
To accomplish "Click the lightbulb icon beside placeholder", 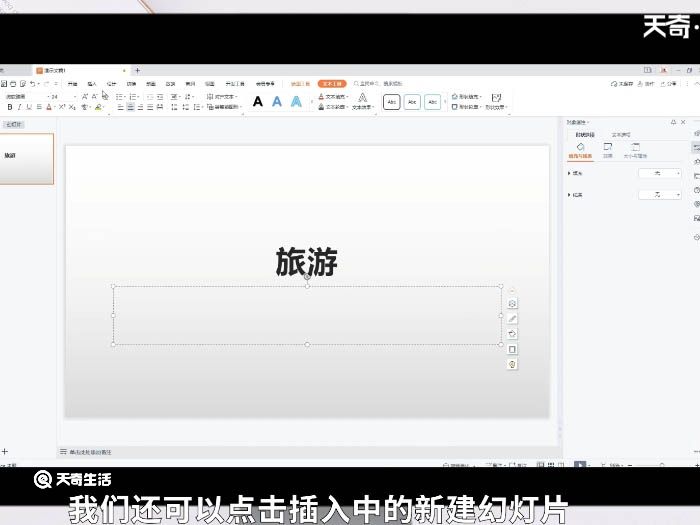I will (x=512, y=364).
